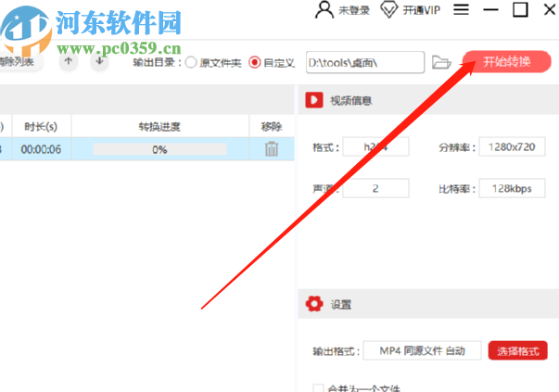Click the 开始转换 button

pyautogui.click(x=506, y=62)
